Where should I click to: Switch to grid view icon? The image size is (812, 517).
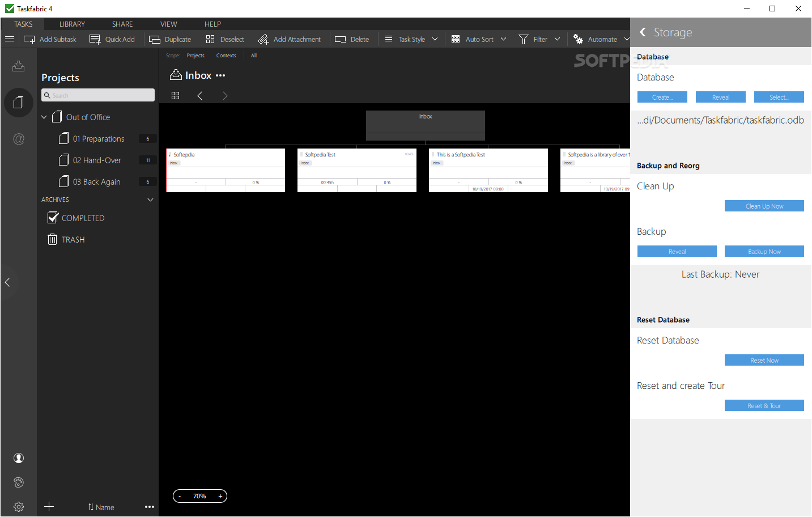click(x=176, y=96)
